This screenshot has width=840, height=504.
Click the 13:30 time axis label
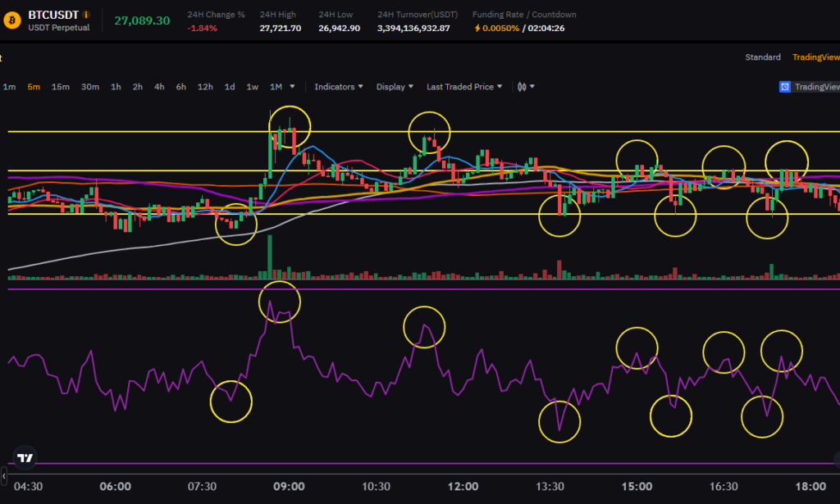click(x=550, y=486)
